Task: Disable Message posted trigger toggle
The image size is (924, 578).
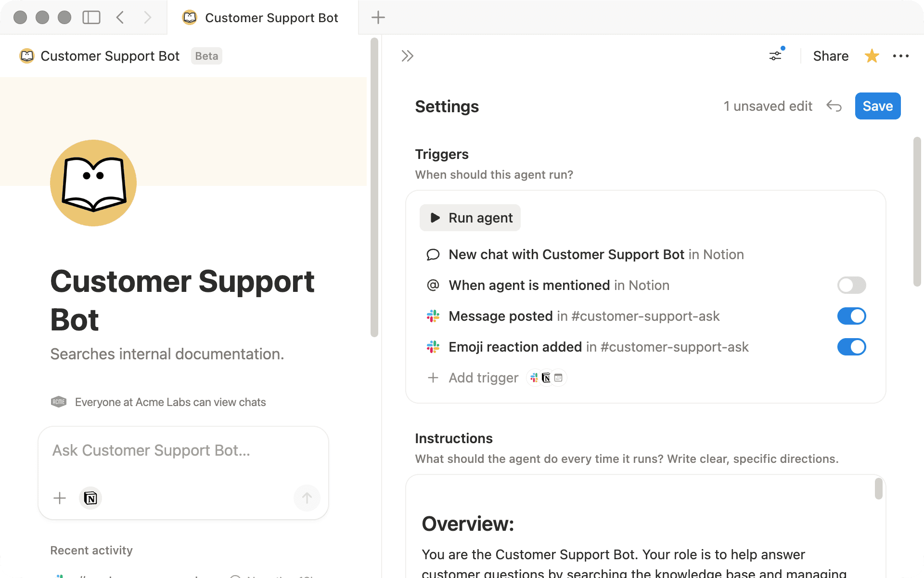Action: pos(851,316)
